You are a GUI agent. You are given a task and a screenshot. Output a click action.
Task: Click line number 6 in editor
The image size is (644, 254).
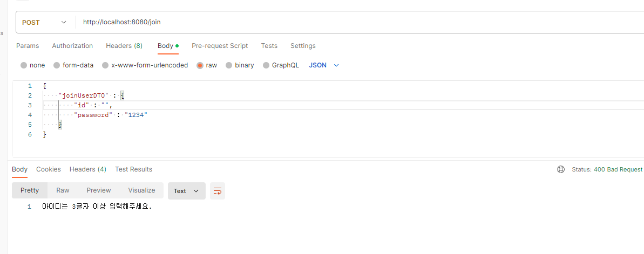pos(30,135)
